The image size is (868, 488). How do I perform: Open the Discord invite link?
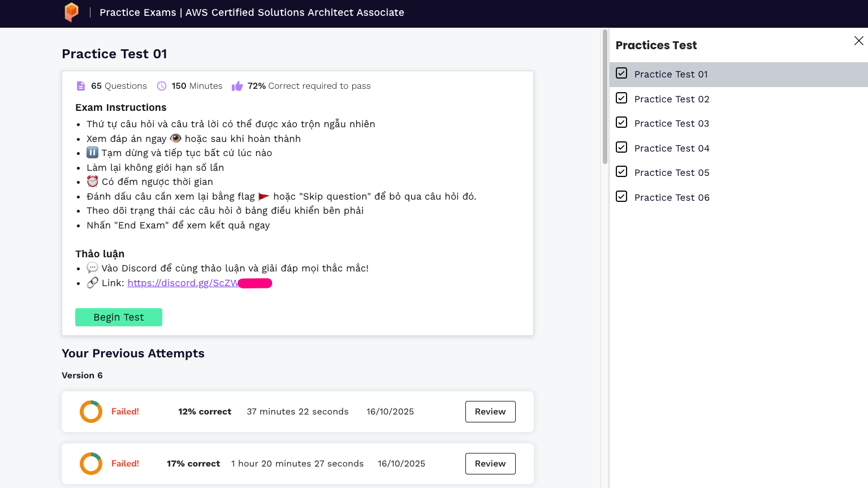pyautogui.click(x=183, y=283)
